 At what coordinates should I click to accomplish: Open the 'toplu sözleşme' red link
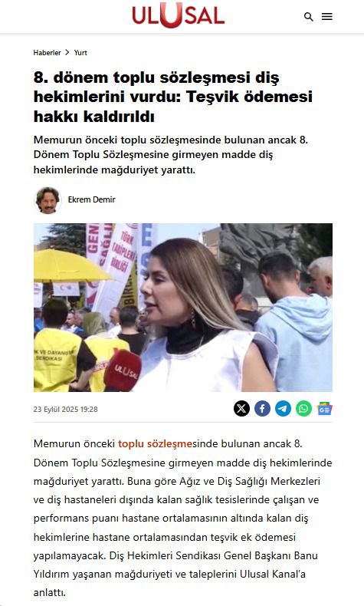coord(155,443)
